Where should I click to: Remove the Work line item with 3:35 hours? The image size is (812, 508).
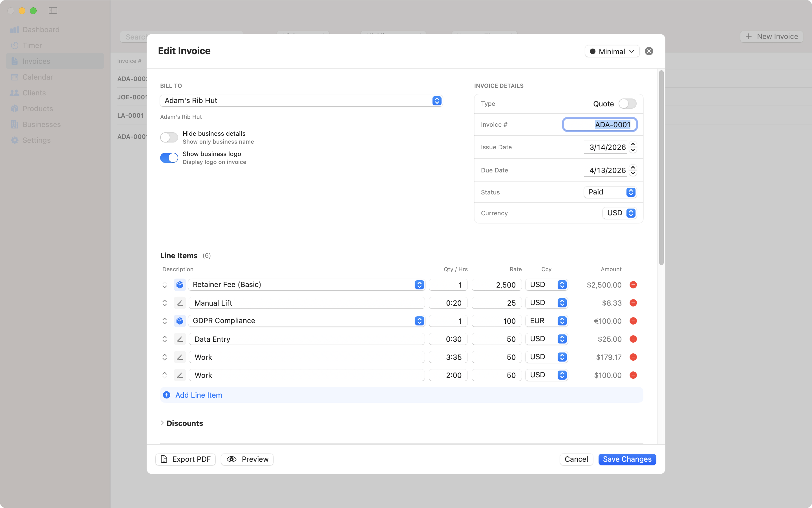point(633,357)
